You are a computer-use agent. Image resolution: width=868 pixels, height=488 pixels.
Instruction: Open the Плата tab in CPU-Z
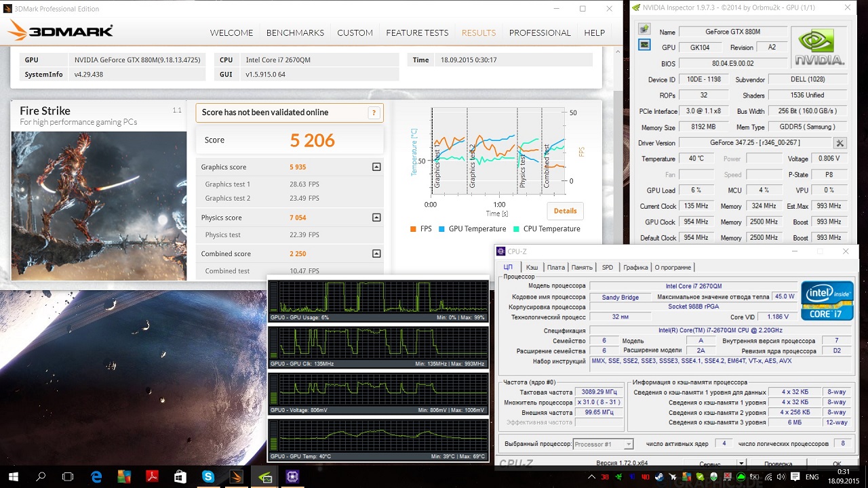tap(556, 267)
